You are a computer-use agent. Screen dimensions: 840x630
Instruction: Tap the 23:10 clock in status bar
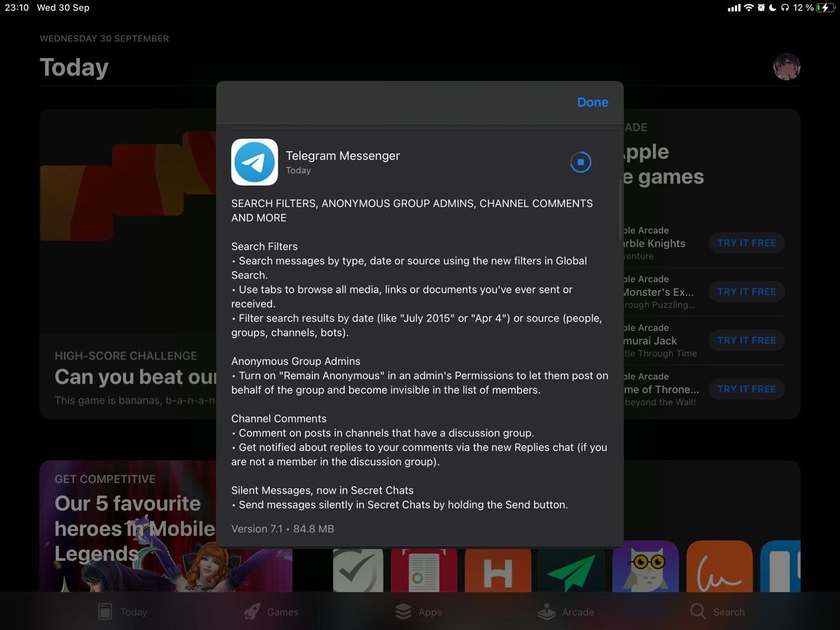(x=17, y=8)
